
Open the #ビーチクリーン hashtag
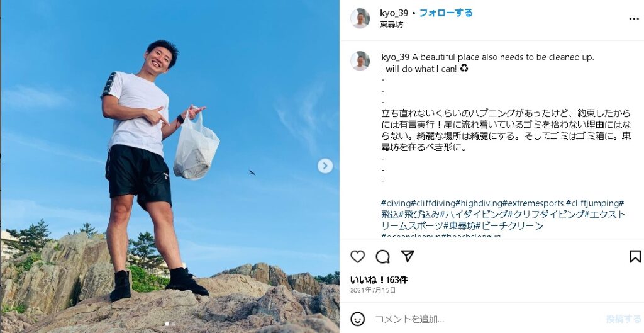click(509, 226)
